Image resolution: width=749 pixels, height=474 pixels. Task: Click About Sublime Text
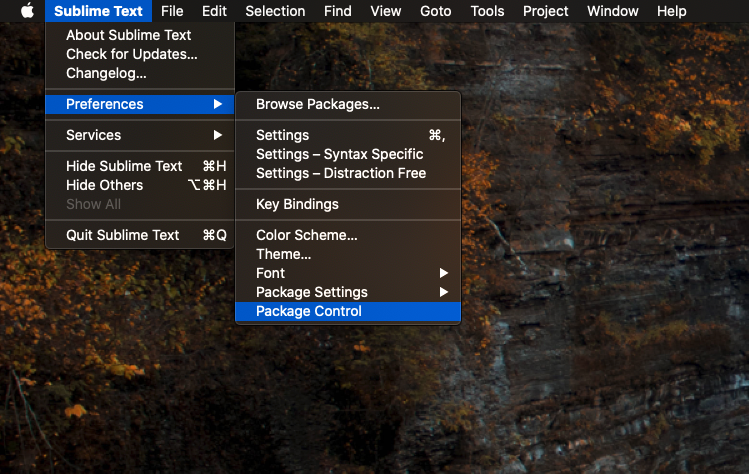tap(128, 35)
